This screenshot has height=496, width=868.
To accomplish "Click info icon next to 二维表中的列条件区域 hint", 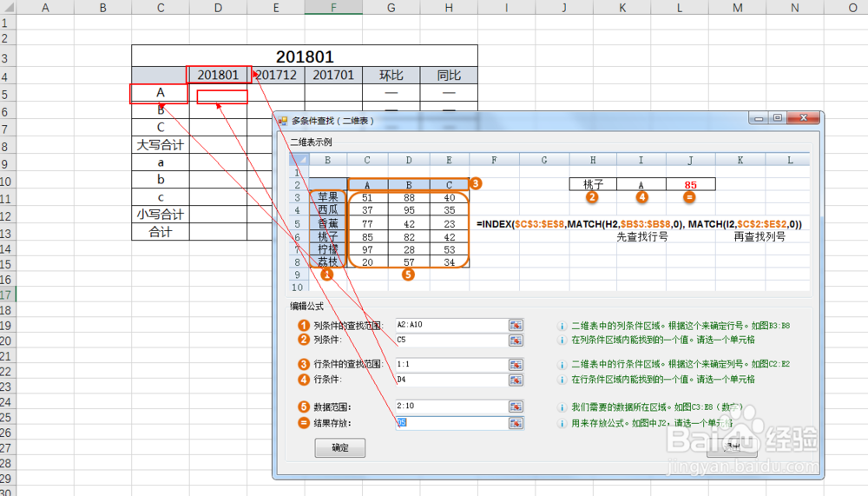I will pyautogui.click(x=562, y=326).
